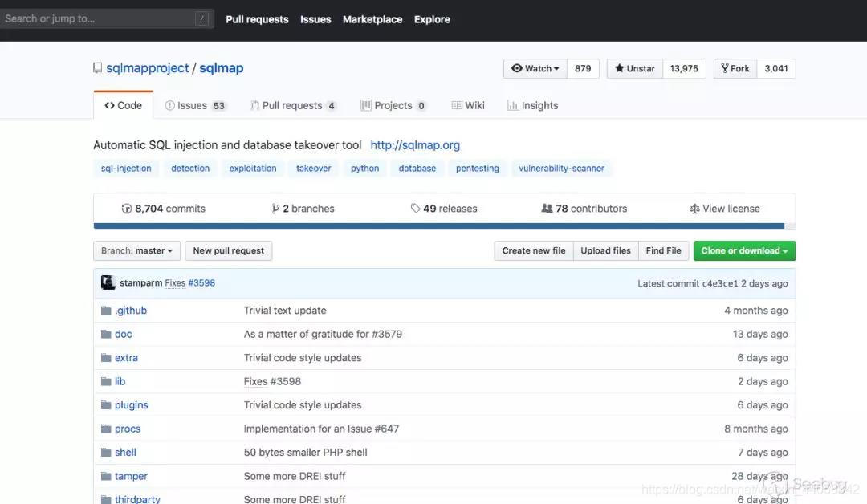Click the doc folder icon
Image resolution: width=867 pixels, height=504 pixels.
click(x=106, y=335)
